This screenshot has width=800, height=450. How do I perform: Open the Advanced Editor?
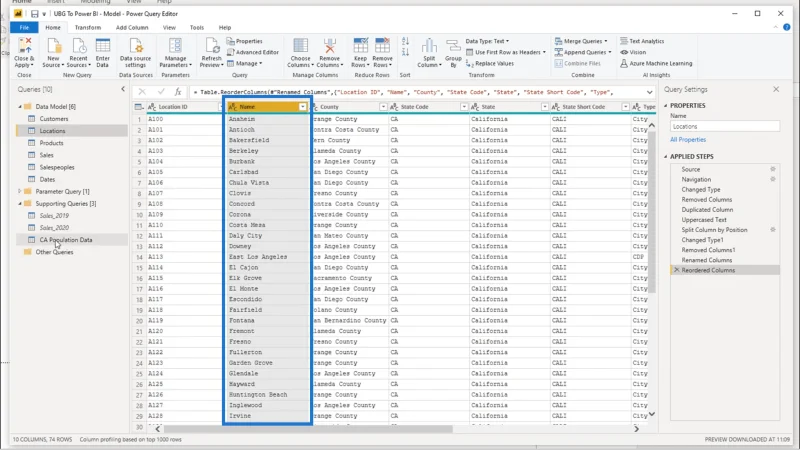(253, 52)
